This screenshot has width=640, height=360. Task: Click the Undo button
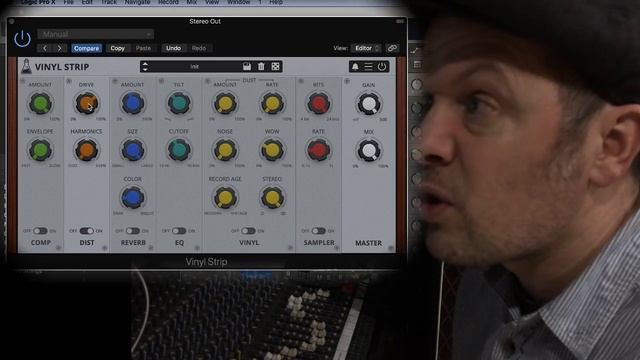(173, 48)
